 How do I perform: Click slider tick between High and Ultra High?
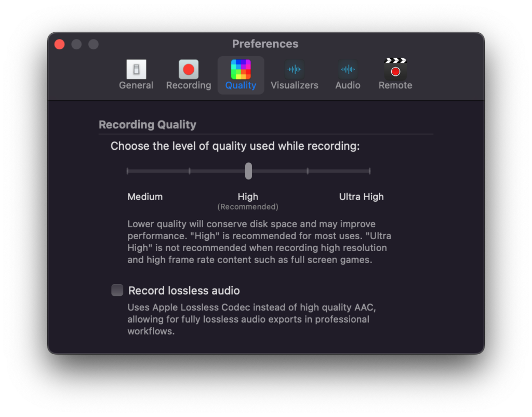(x=308, y=171)
